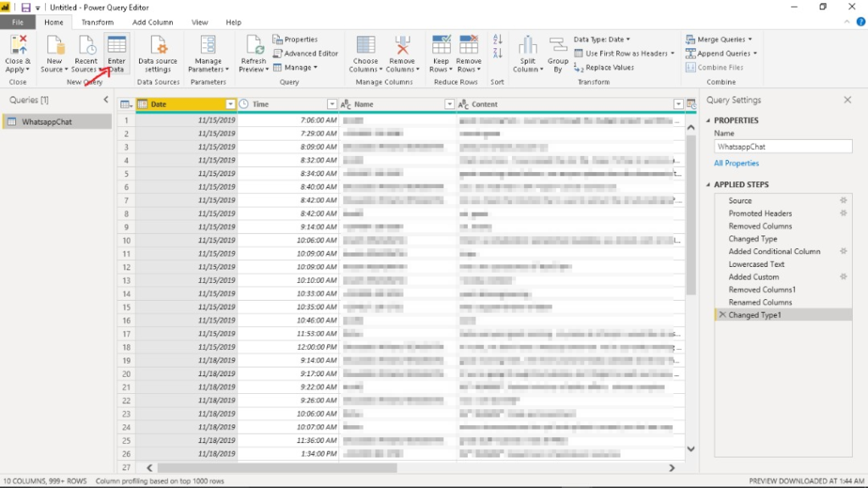Click the vertical scrollbar's down arrow

(x=691, y=449)
